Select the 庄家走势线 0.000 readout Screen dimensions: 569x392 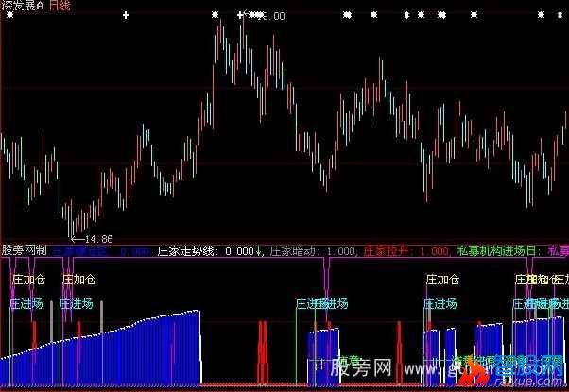click(x=206, y=251)
